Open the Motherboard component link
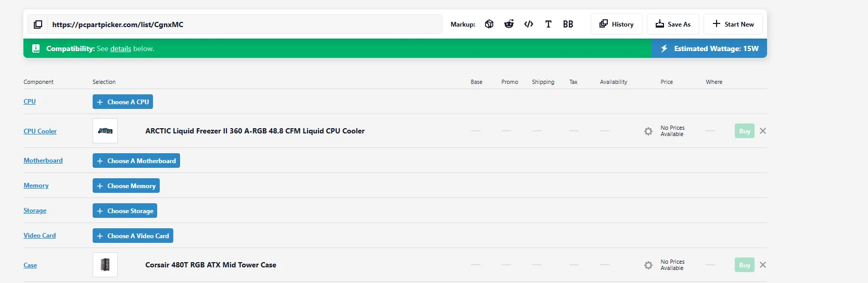Viewport: 868px width, 283px height. (x=43, y=161)
